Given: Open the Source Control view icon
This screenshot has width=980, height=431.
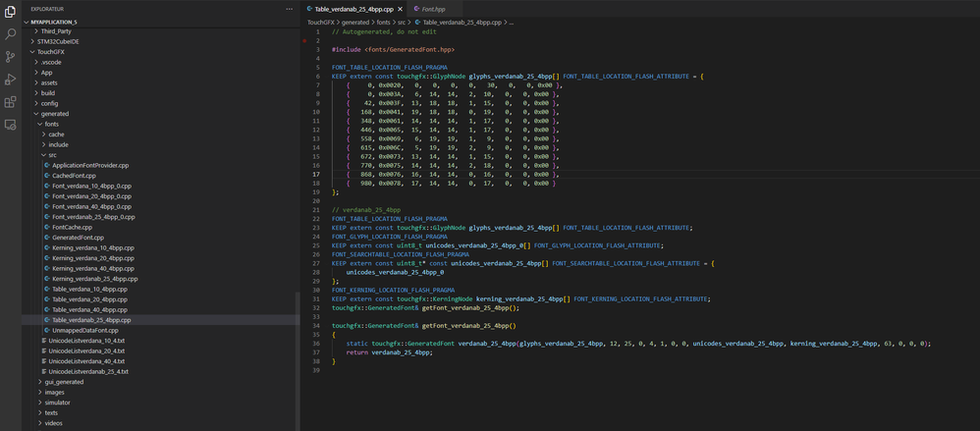Looking at the screenshot, I should point(10,57).
